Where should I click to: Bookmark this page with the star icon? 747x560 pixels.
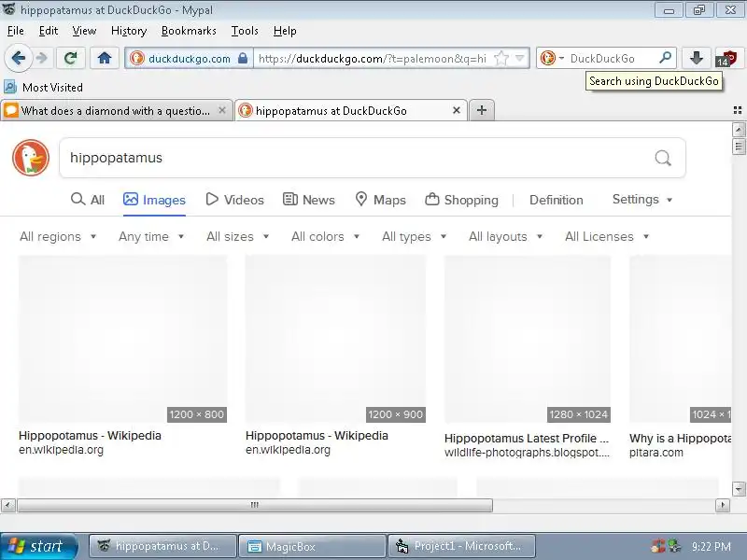pyautogui.click(x=501, y=58)
